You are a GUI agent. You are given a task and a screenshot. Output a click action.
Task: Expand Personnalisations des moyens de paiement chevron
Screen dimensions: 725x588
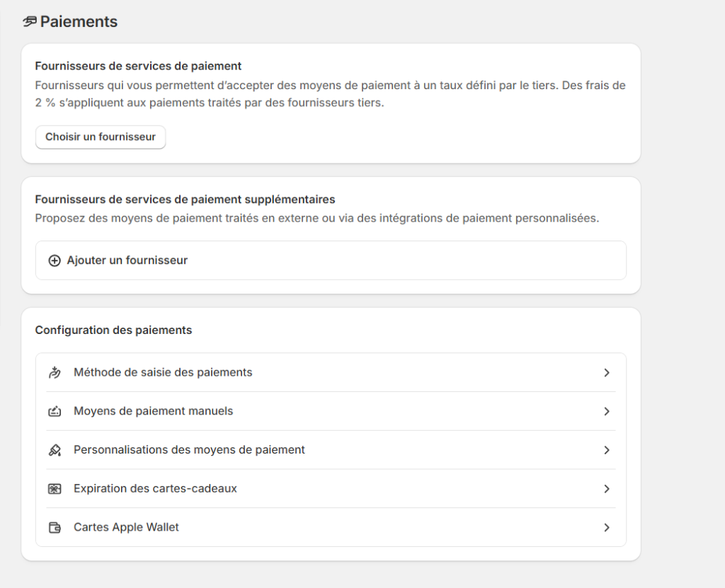coord(607,450)
